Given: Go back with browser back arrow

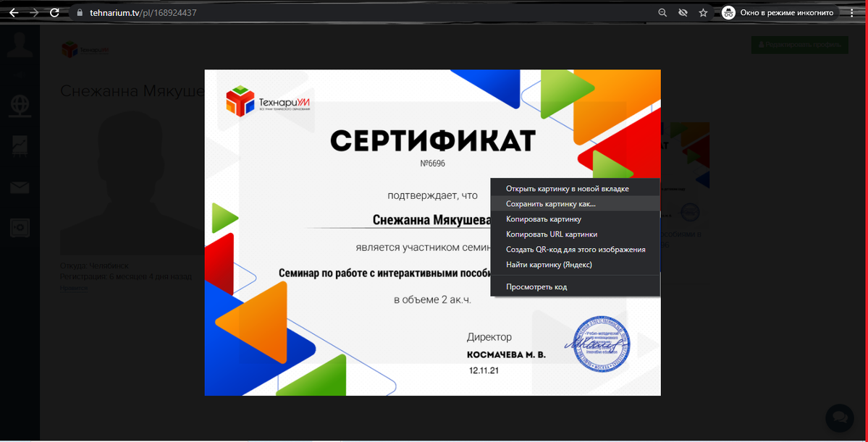Looking at the screenshot, I should point(14,12).
